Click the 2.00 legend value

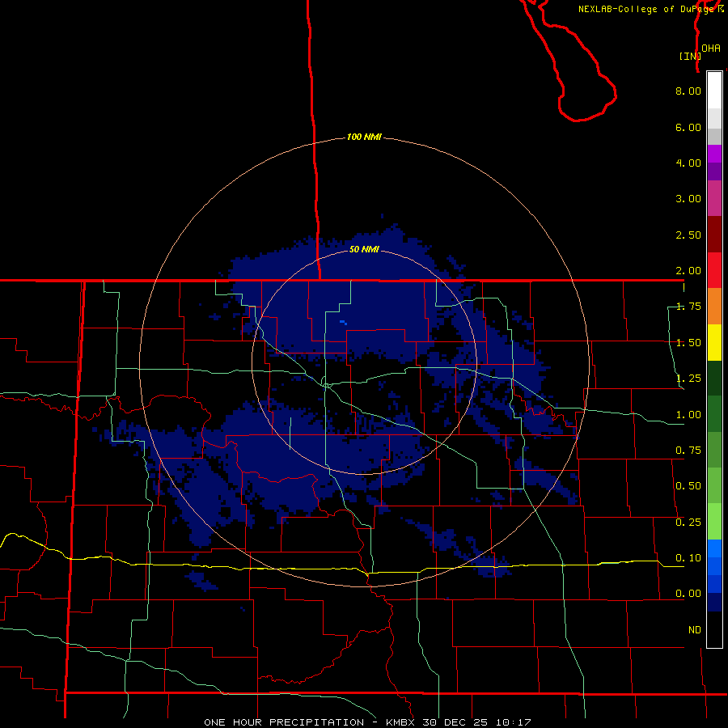click(688, 271)
